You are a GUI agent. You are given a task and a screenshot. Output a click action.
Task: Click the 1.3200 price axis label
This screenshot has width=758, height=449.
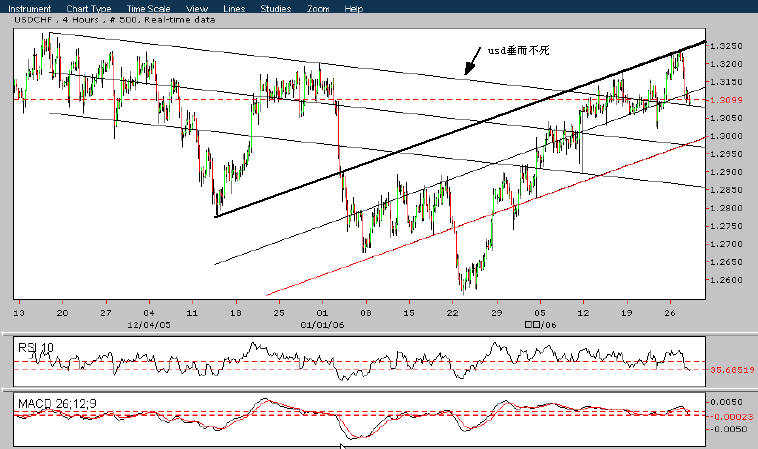click(x=726, y=64)
